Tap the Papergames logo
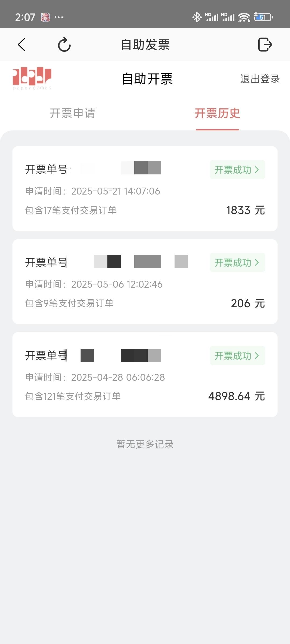This screenshot has width=290, height=644. (x=32, y=79)
